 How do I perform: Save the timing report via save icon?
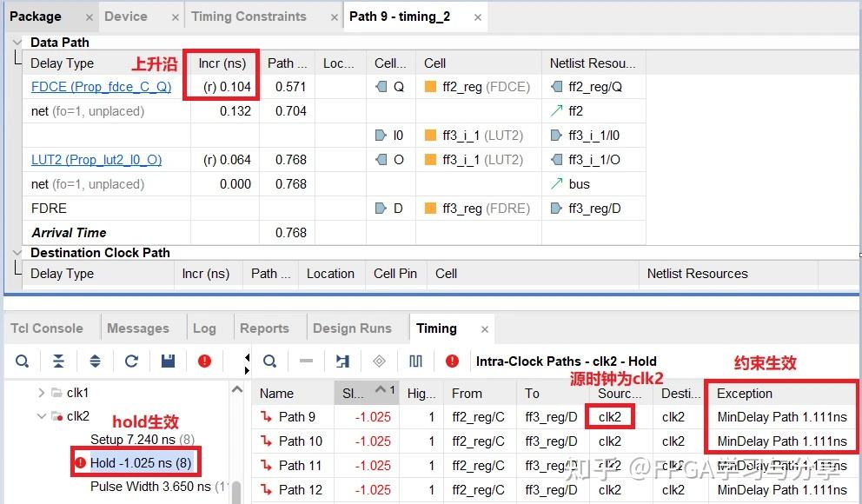[167, 361]
